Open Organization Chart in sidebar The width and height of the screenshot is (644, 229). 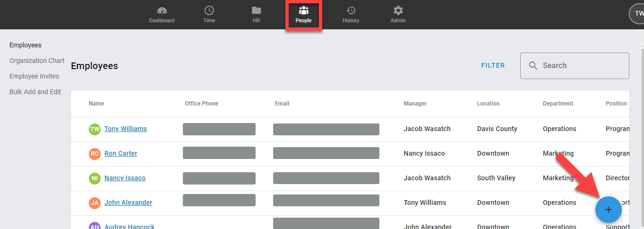(x=37, y=61)
